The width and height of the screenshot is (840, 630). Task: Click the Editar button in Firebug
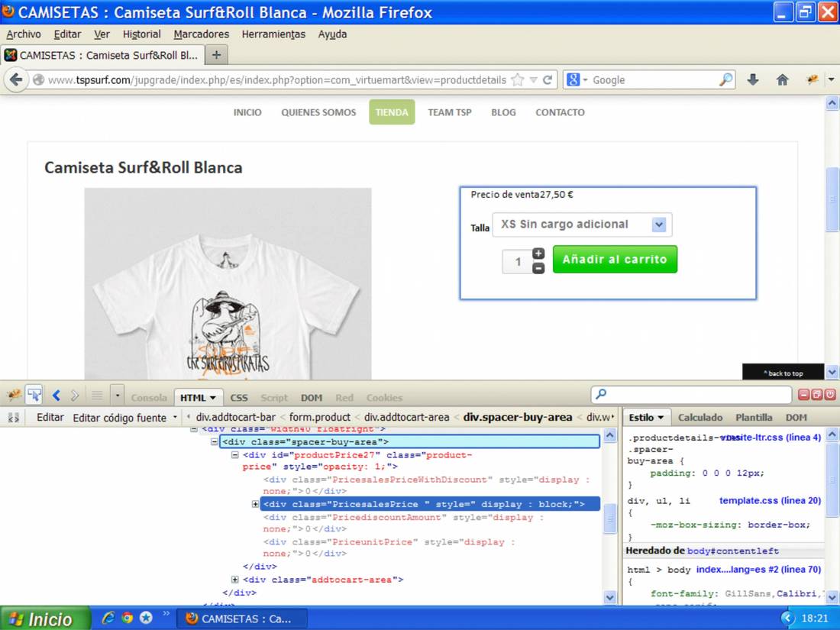coord(50,417)
